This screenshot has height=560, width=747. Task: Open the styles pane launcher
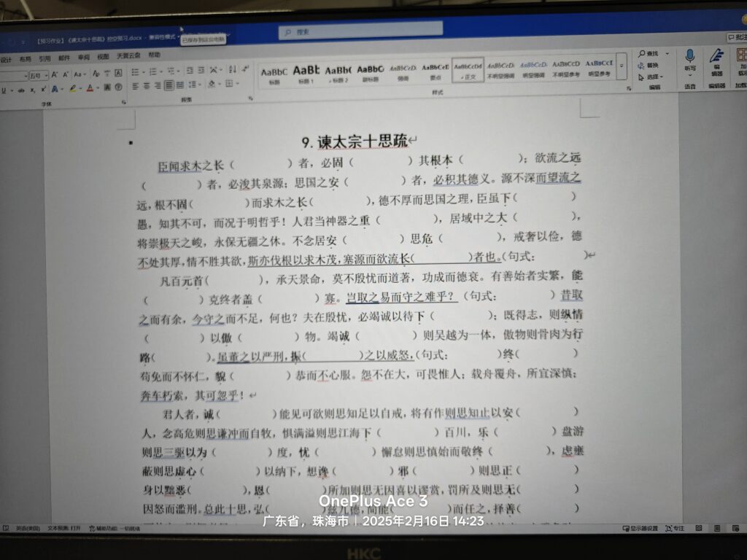click(629, 88)
